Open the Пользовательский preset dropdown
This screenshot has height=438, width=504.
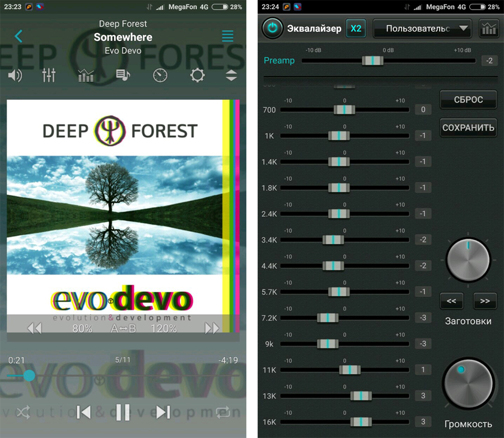[422, 29]
